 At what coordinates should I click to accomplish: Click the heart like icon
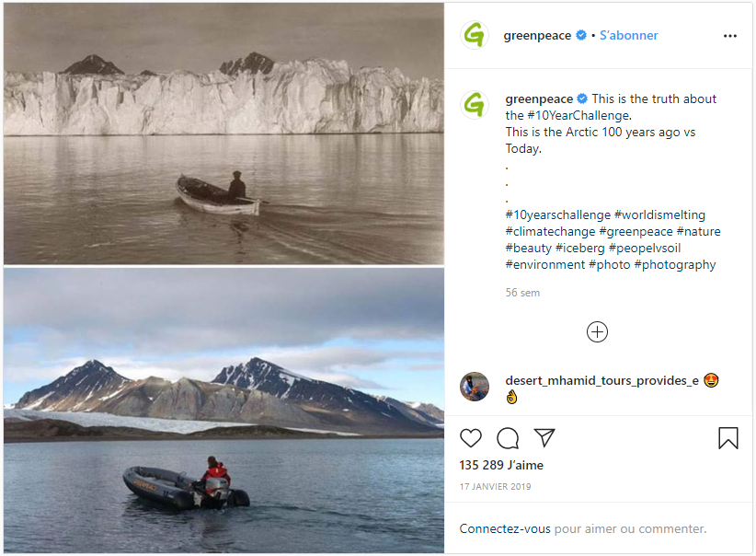(x=471, y=438)
